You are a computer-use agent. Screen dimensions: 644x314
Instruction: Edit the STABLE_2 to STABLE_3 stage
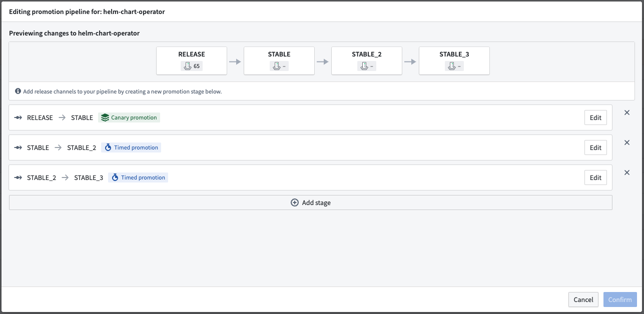[x=595, y=178]
